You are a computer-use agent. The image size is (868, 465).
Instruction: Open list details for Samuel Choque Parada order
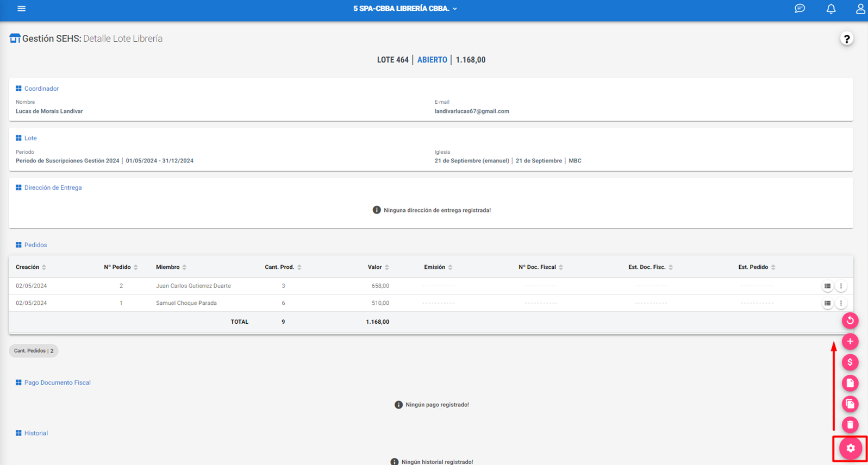click(827, 303)
